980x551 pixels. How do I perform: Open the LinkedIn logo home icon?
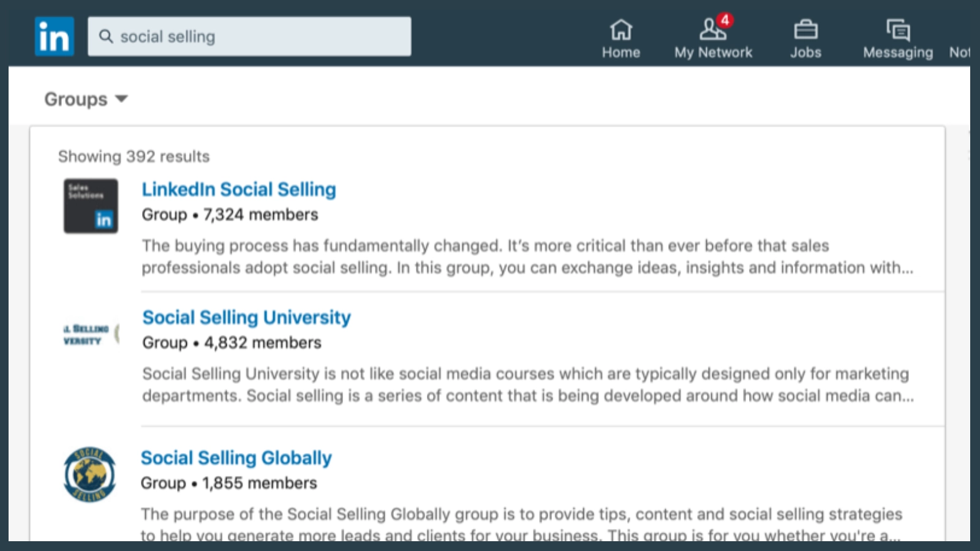pos(55,36)
